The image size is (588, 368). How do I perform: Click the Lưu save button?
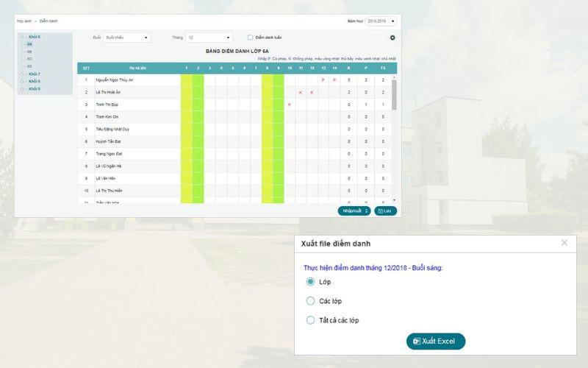click(x=385, y=211)
